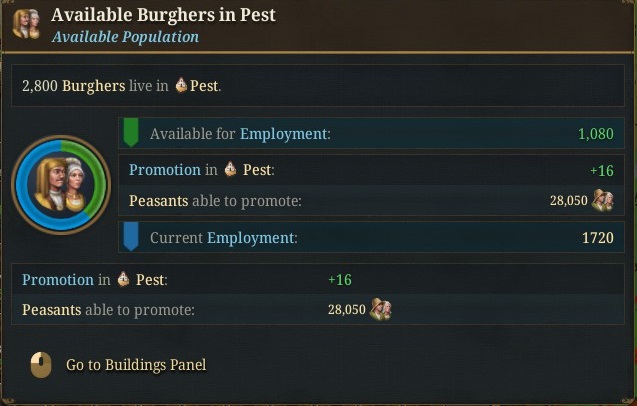Click the Peasants icon directly above Current Employment

pos(602,201)
